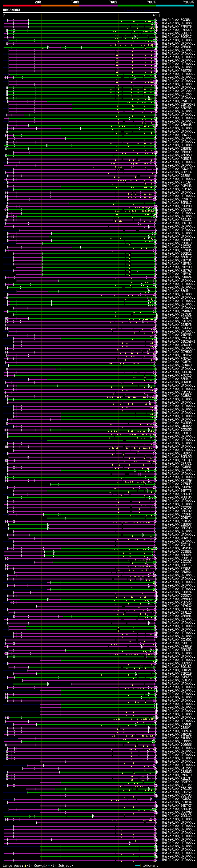This screenshot has height=868, width=197.
Task: Click the purple ~60% identity legend bar
Action: [x=99, y=6]
